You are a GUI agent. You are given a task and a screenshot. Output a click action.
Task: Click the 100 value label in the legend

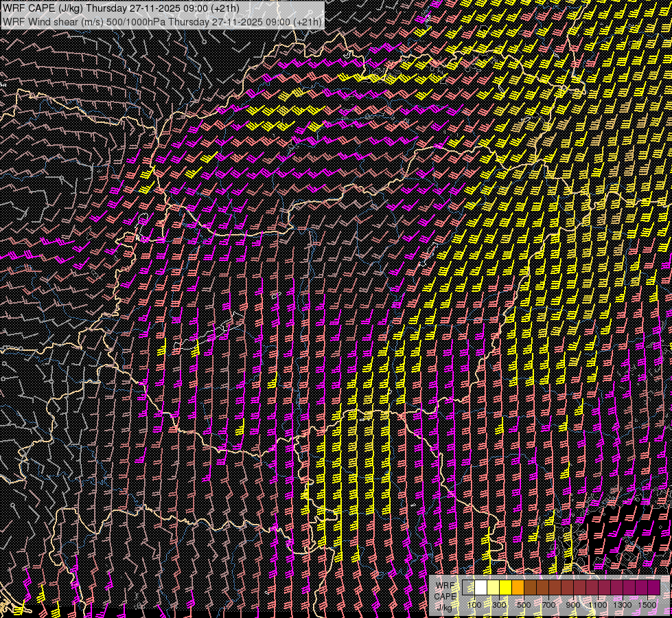coord(474,605)
